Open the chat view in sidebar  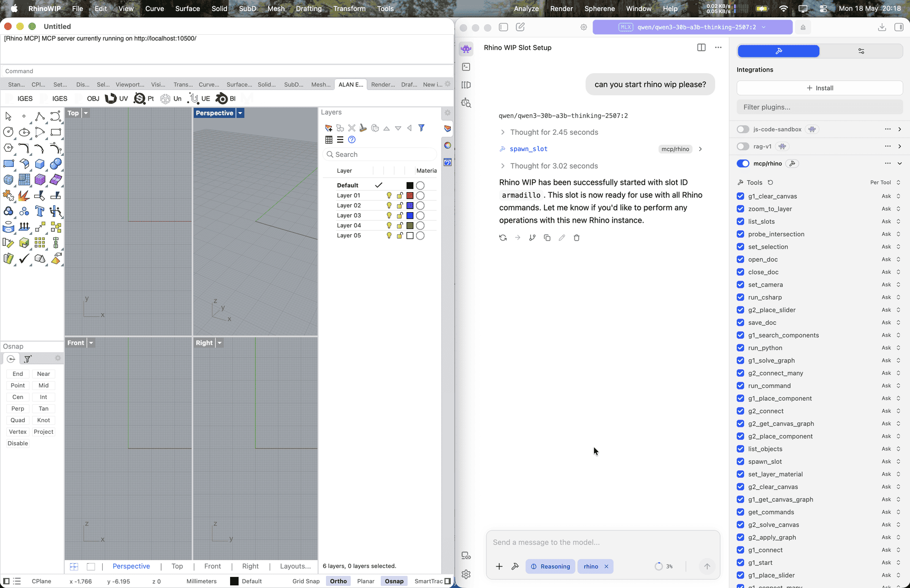click(466, 49)
